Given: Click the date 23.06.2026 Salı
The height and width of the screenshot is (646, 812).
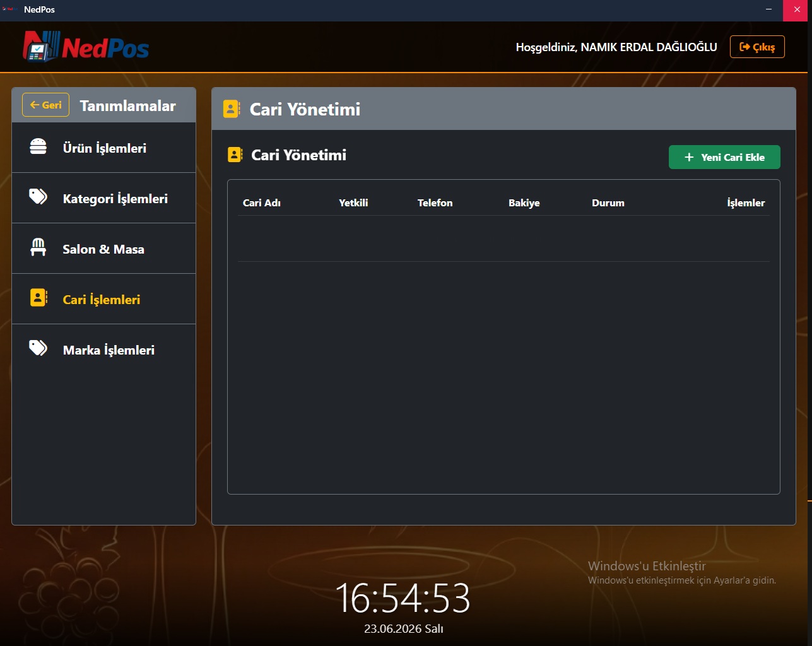Looking at the screenshot, I should [x=404, y=628].
